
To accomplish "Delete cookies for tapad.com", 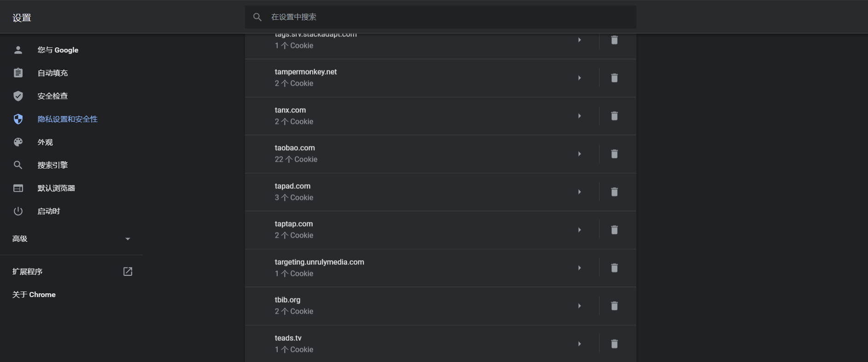I will pyautogui.click(x=614, y=192).
